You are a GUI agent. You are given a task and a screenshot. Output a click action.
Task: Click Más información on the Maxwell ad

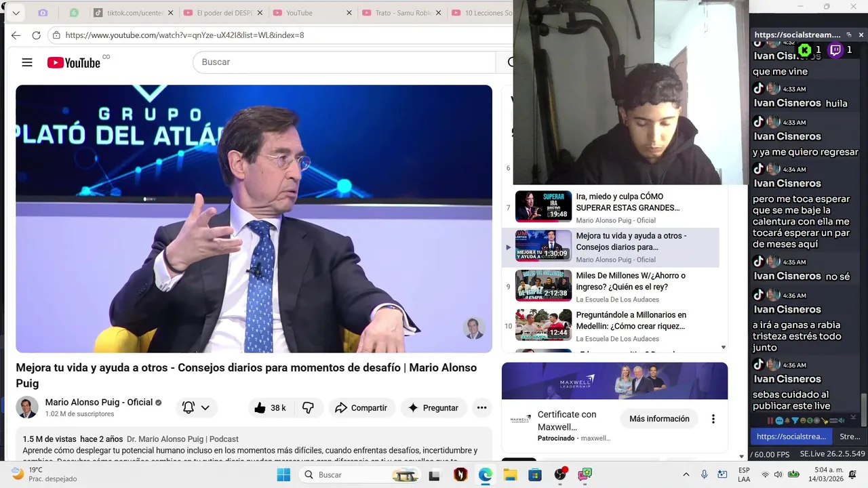pos(659,419)
